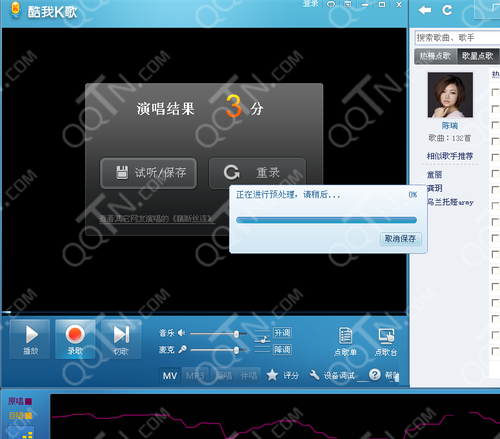This screenshot has height=439, width=500.
Task: Select the 原唱 original vocal toggle
Action: (x=224, y=376)
